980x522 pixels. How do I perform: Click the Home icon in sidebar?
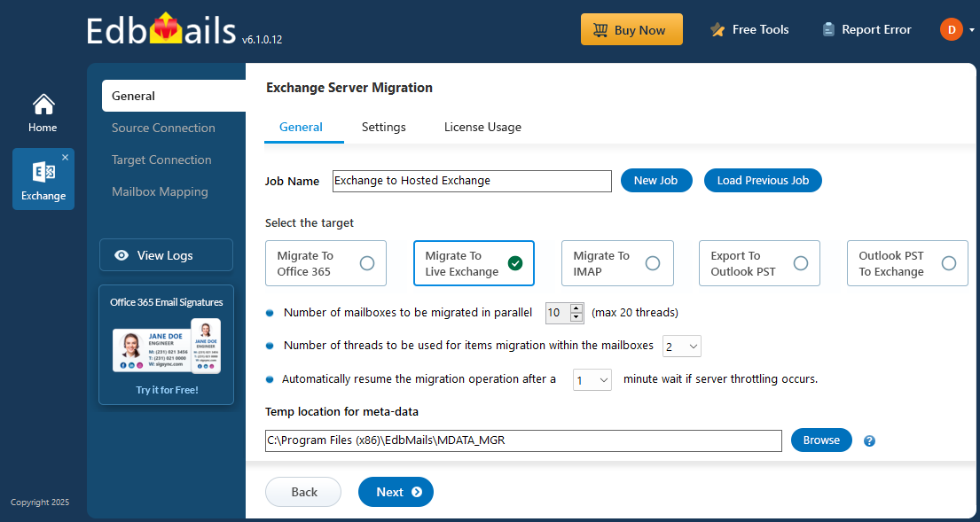click(43, 113)
